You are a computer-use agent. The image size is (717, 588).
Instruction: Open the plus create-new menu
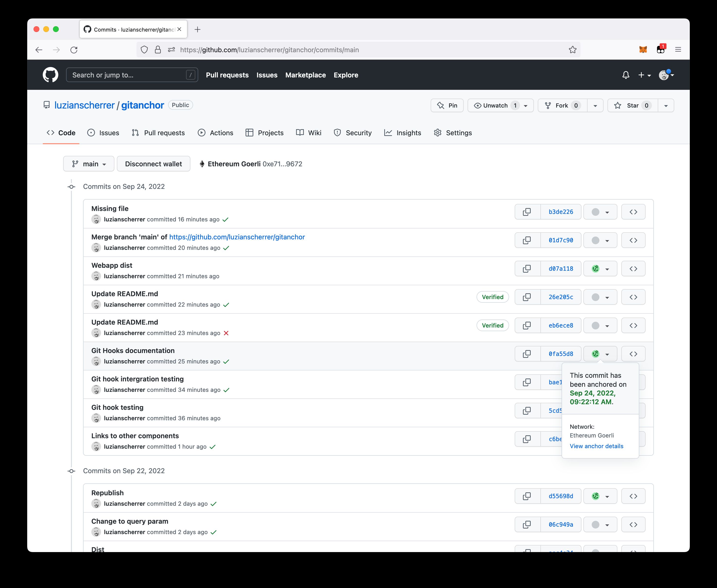point(644,75)
